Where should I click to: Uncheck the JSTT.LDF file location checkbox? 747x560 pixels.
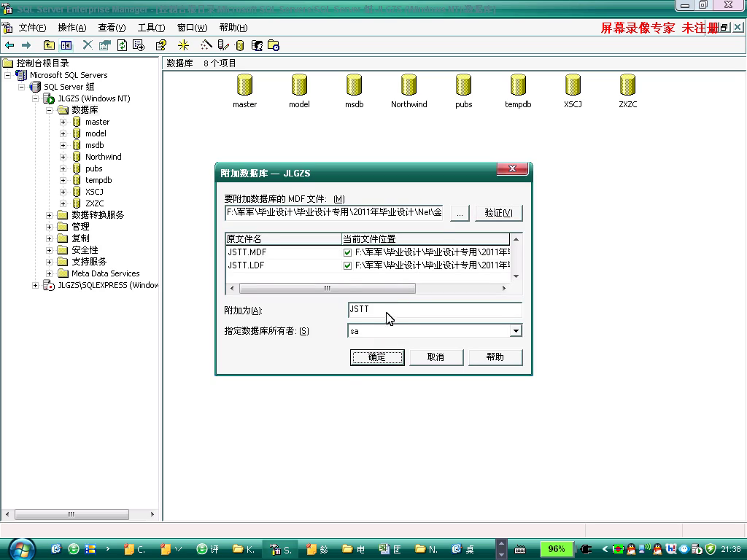347,265
